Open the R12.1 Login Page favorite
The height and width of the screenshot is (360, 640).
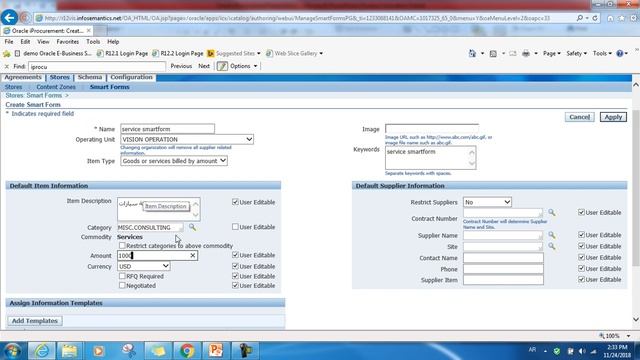122,53
